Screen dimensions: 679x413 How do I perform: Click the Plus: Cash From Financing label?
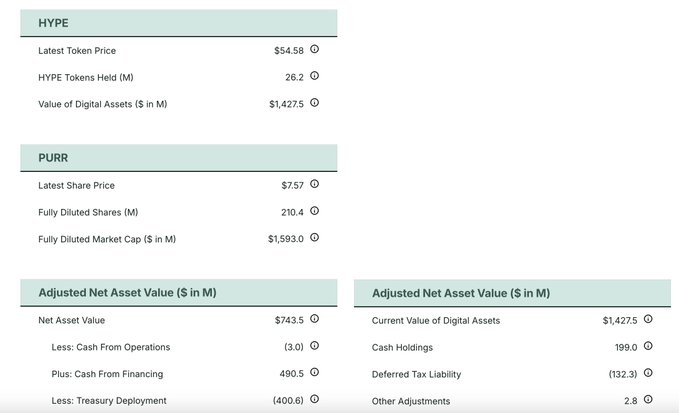(x=107, y=374)
